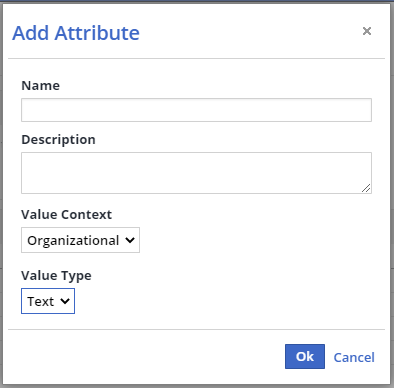The width and height of the screenshot is (394, 388).
Task: Focus the Name text field
Action: tap(196, 110)
